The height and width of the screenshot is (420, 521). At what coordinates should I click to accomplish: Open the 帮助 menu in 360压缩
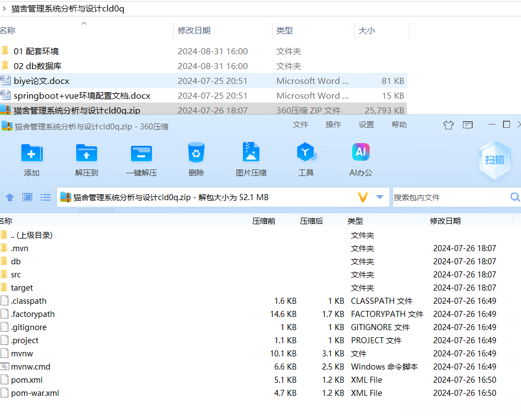click(x=399, y=124)
